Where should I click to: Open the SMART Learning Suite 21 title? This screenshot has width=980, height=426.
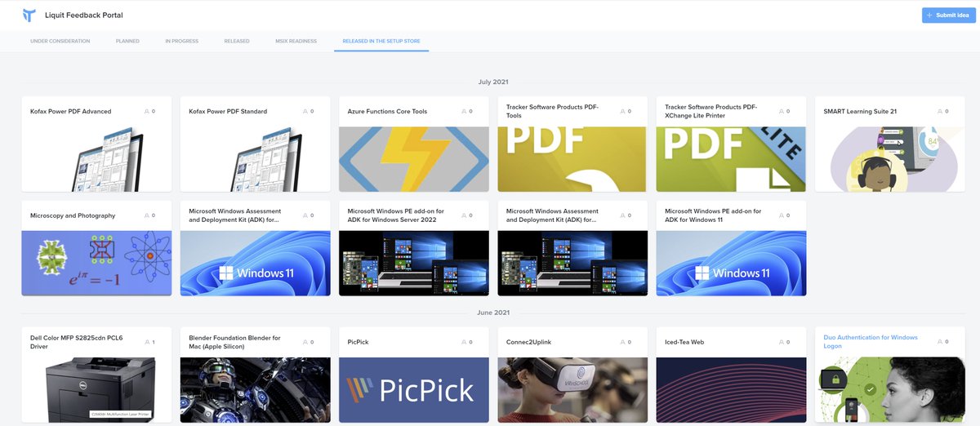click(x=860, y=111)
